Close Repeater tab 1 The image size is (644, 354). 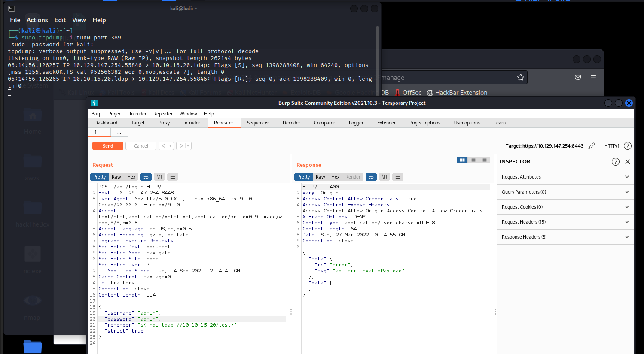tap(102, 132)
